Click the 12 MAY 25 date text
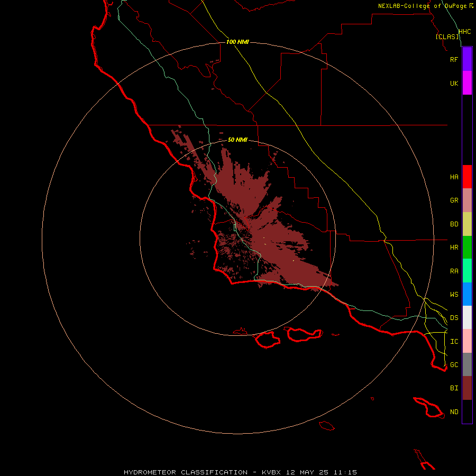The image size is (476, 476). (307, 472)
